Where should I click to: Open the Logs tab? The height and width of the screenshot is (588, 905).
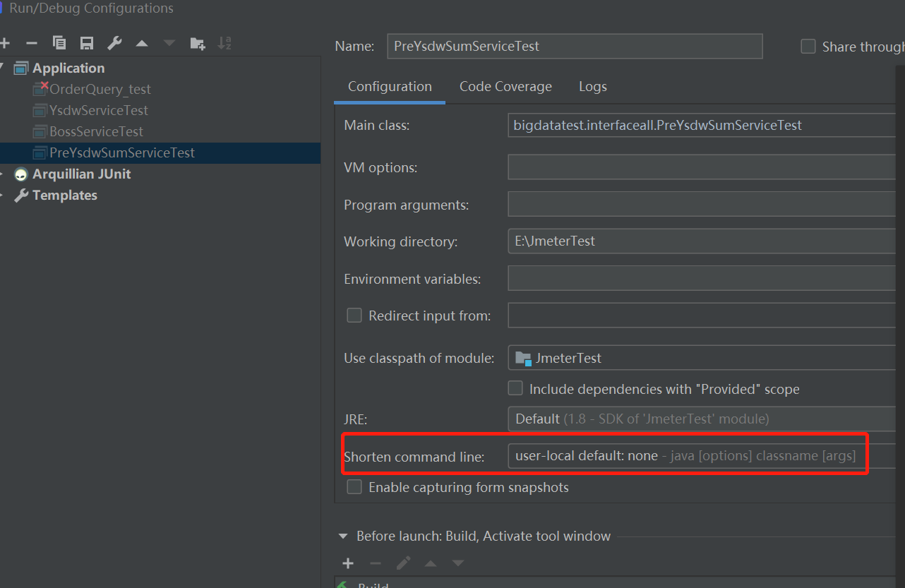(x=592, y=87)
